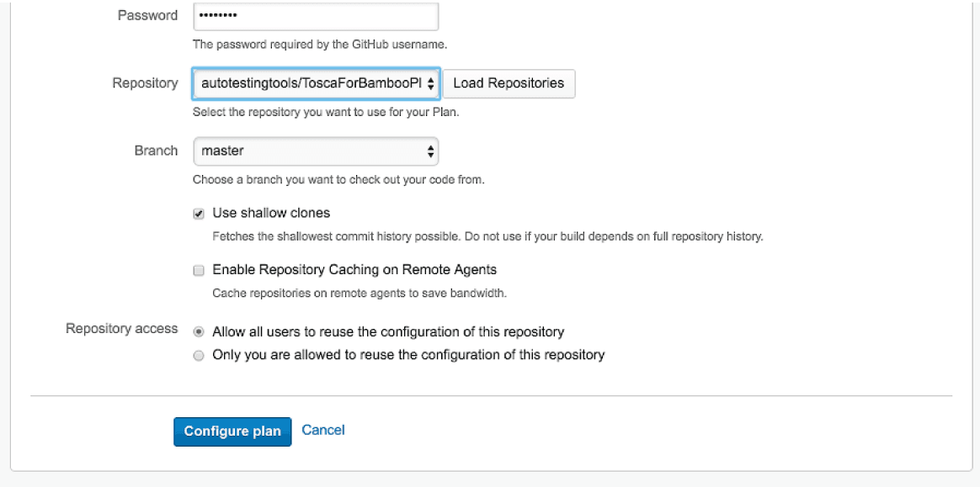Click the Branch dropdown arrow indicator
This screenshot has width=980, height=487.
[x=431, y=151]
